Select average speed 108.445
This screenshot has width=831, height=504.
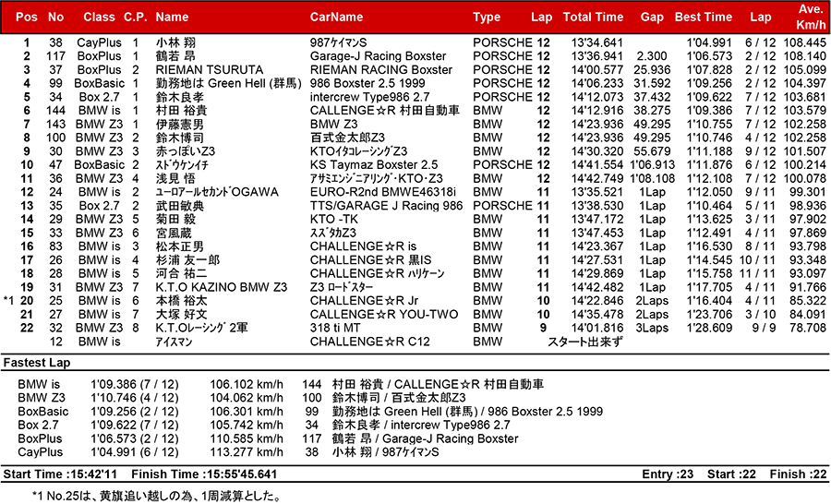click(x=804, y=43)
